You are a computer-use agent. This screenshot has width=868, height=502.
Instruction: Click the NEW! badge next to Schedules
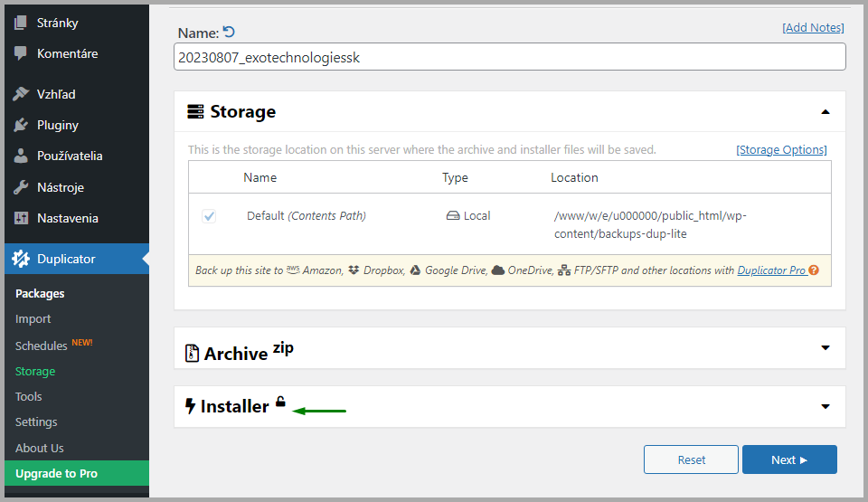(x=82, y=343)
